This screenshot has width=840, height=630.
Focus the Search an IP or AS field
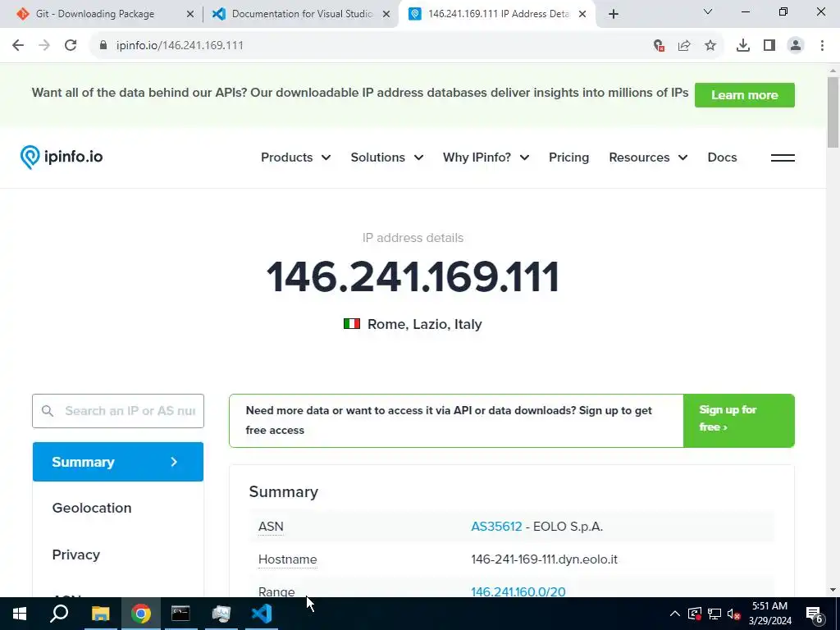point(118,411)
